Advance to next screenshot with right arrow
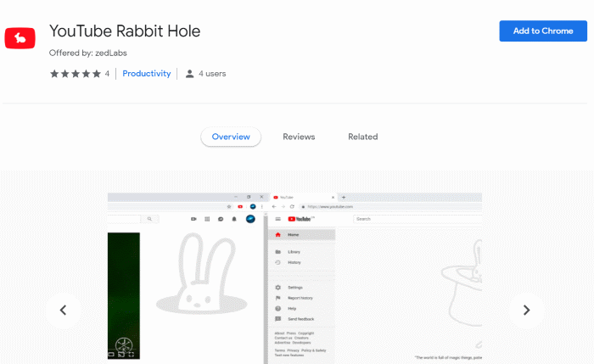Screen dimensions: 594x364 [x=527, y=311]
